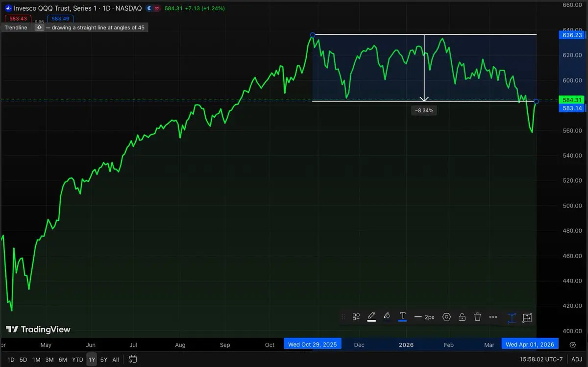The image size is (588, 367).
Task: Select YTD time range
Action: [x=77, y=359]
